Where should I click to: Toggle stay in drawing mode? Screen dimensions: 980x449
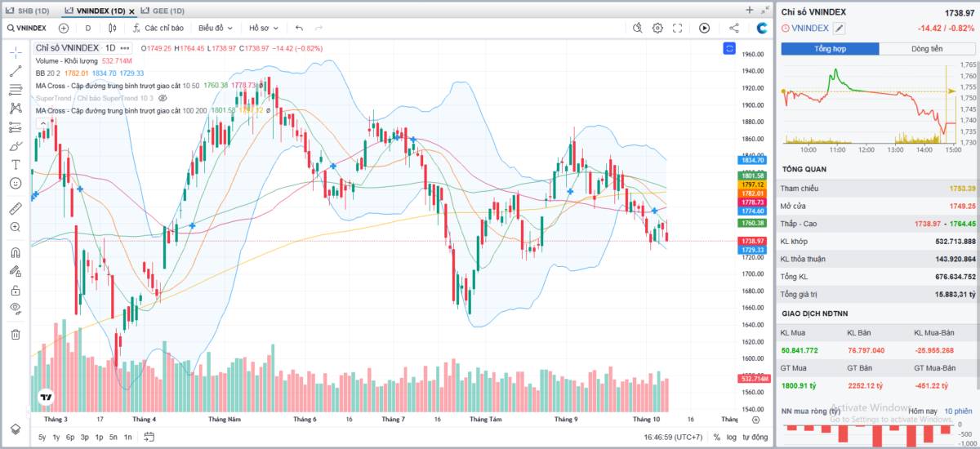[15, 271]
